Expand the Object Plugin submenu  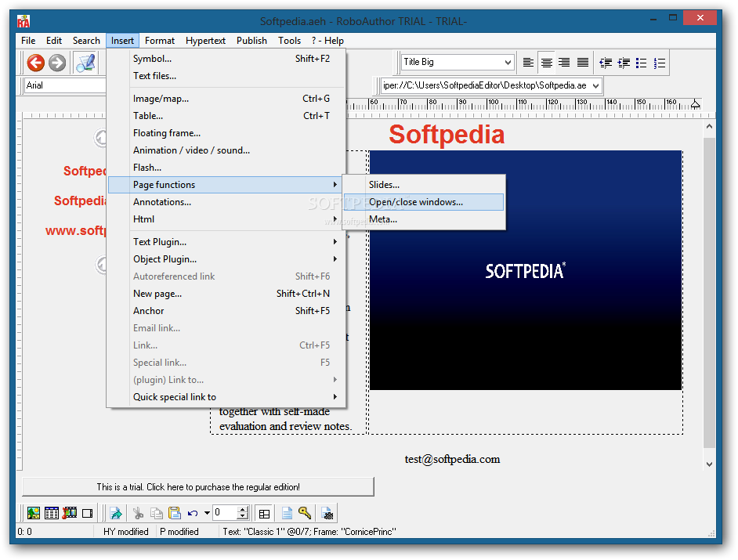227,258
